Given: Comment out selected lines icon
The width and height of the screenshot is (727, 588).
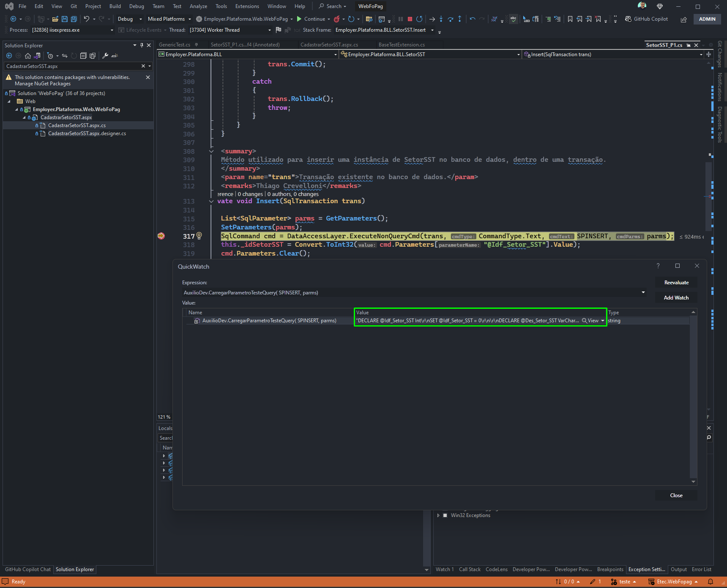Looking at the screenshot, I should coord(548,19).
